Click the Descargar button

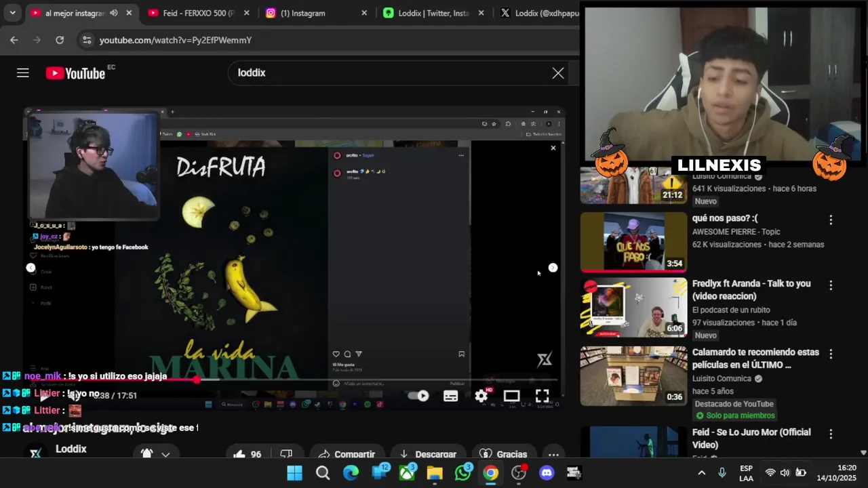[428, 454]
